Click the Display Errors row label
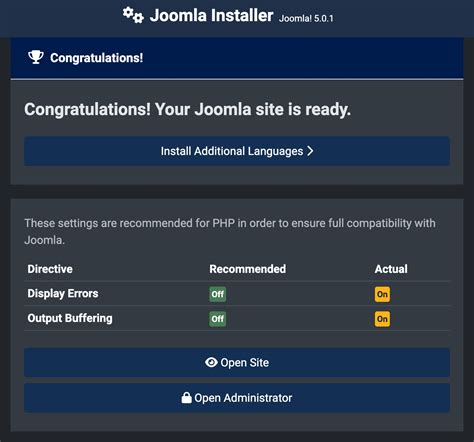The image size is (474, 442). coord(63,293)
